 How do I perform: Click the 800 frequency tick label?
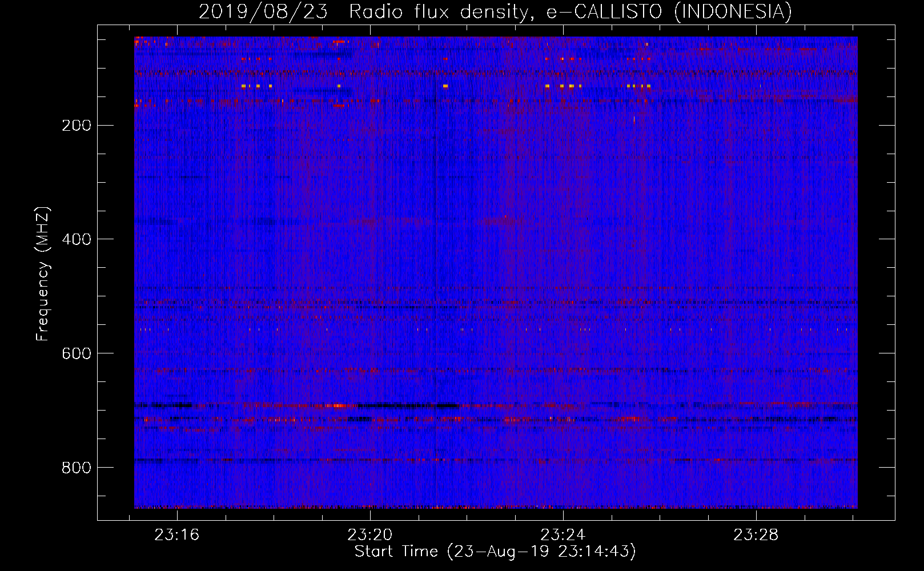point(77,468)
